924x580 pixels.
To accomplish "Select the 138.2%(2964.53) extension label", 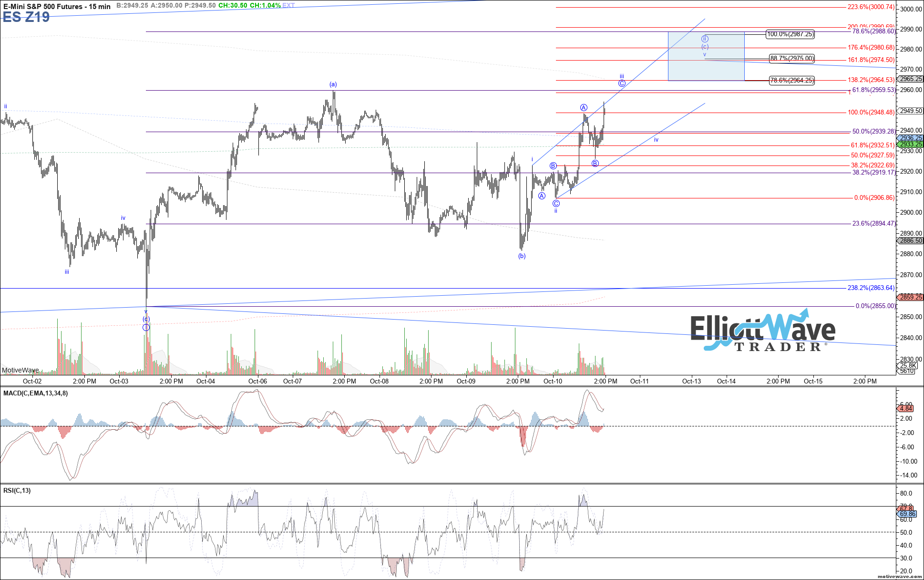I will (x=871, y=80).
